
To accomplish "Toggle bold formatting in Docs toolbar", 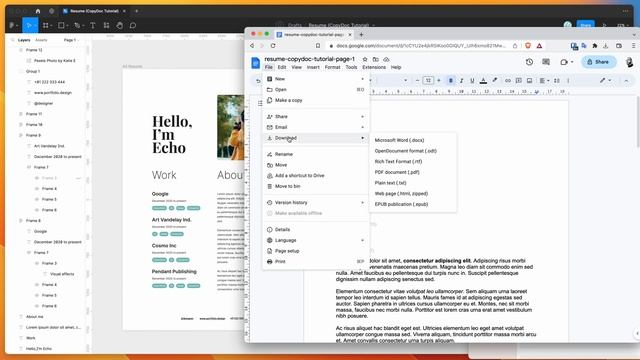I will coord(451,81).
